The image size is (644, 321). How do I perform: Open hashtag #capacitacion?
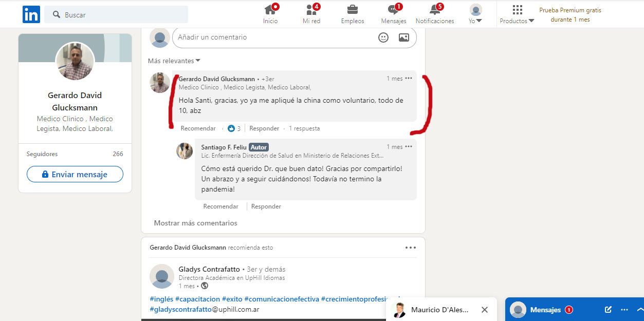(197, 299)
